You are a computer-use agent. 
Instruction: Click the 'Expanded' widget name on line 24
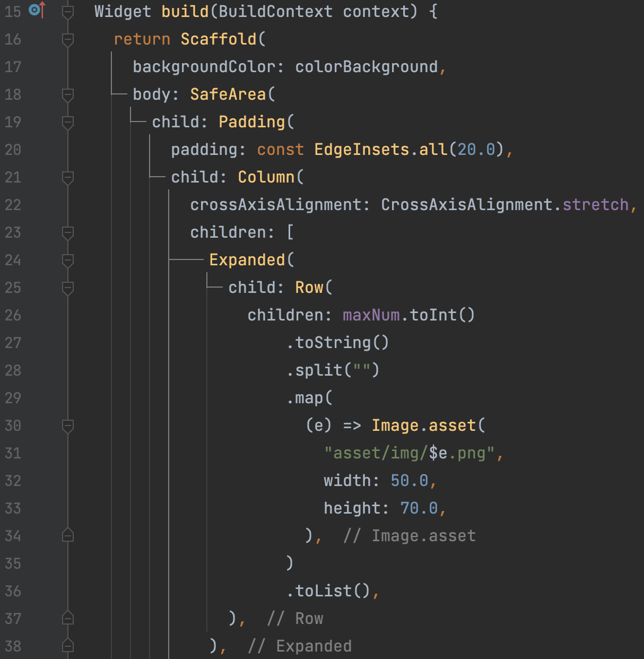(247, 260)
